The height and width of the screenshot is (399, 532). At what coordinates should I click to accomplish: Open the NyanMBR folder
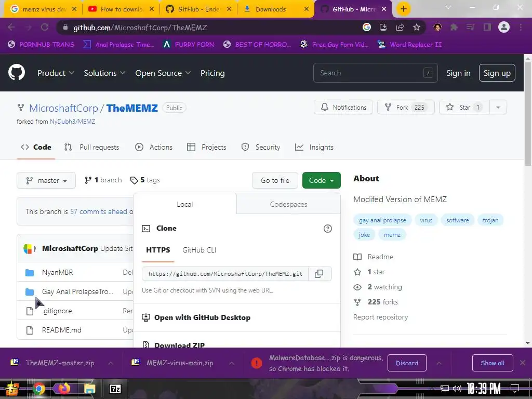tap(57, 272)
